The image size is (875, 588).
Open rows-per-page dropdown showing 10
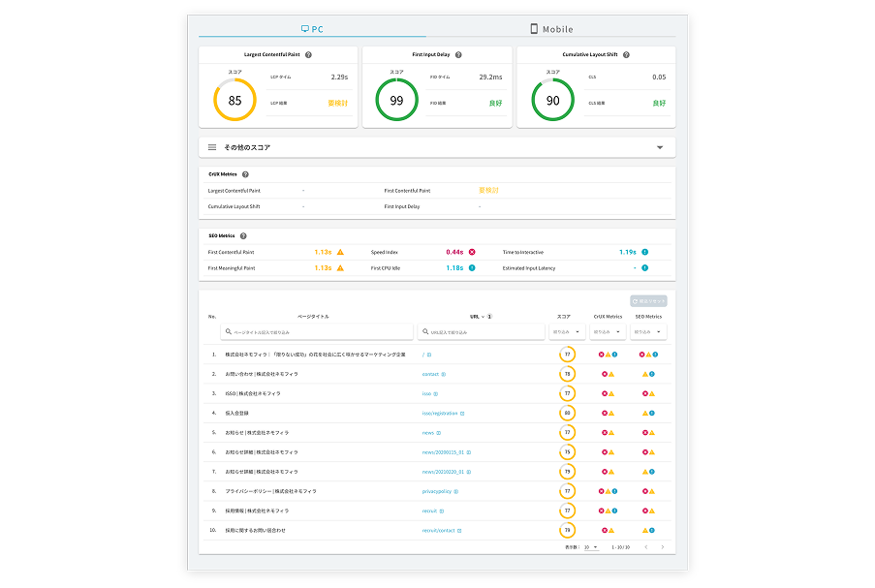591,547
